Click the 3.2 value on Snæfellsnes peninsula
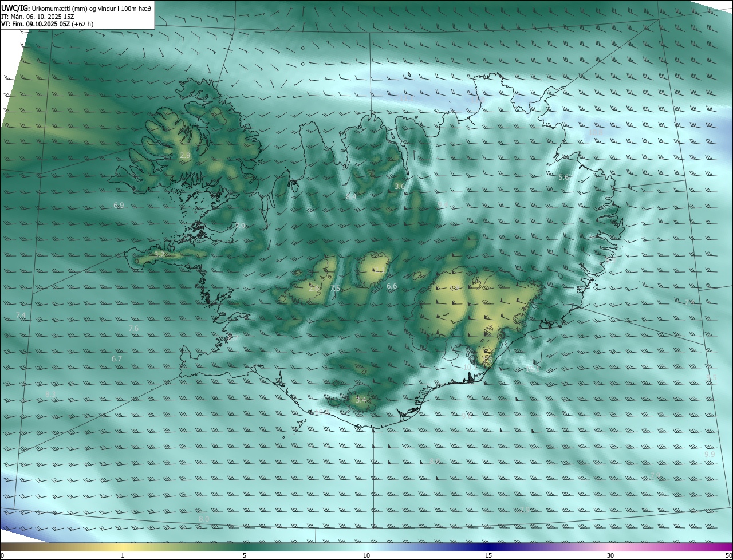 (x=159, y=254)
